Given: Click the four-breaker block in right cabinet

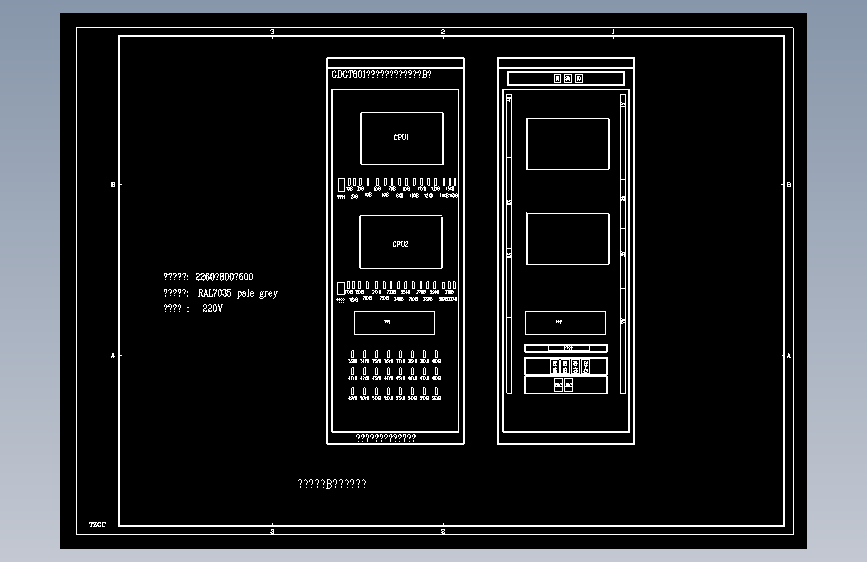Looking at the screenshot, I should 566,366.
